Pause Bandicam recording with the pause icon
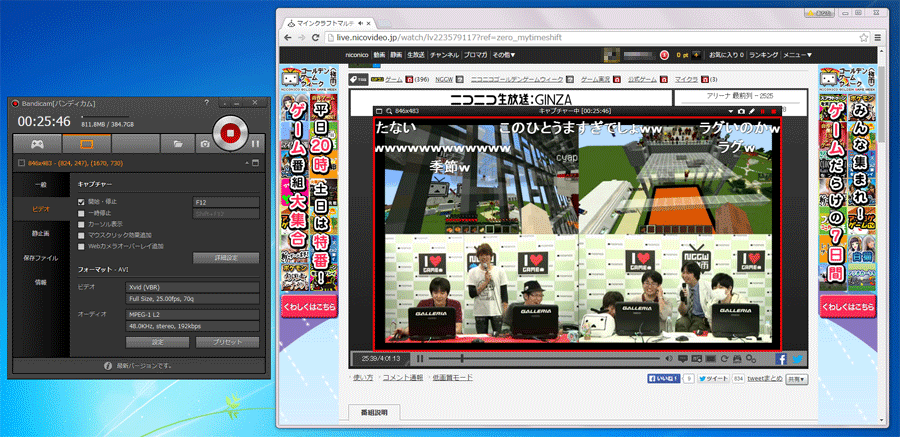The height and width of the screenshot is (437, 900). pos(255,144)
